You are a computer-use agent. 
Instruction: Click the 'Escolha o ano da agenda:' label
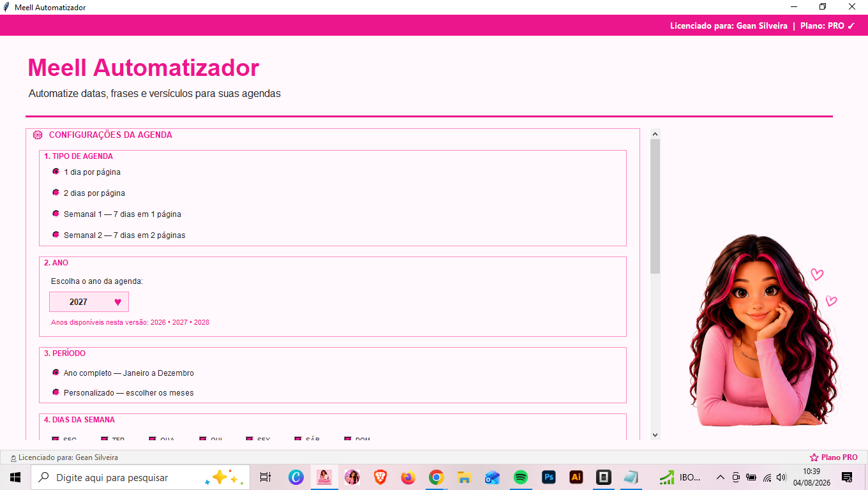coord(97,281)
